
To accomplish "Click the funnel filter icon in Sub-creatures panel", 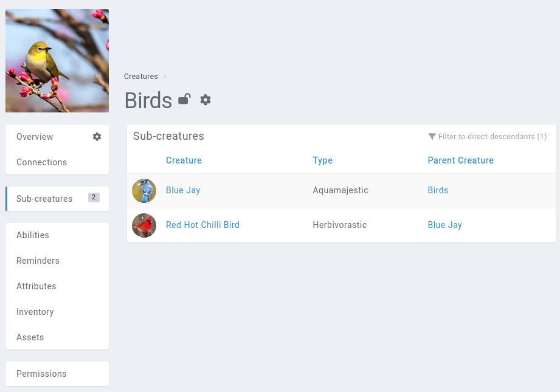I will [x=432, y=137].
